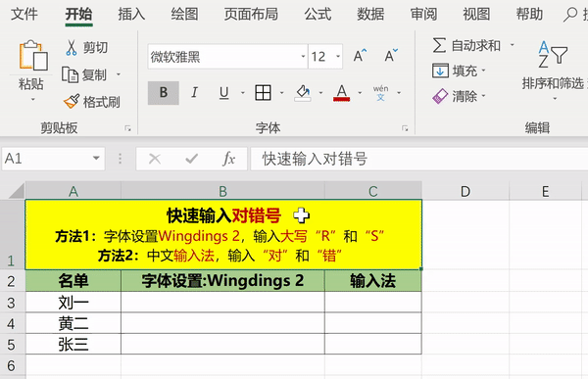The height and width of the screenshot is (379, 588).
Task: Select the 输入法 header cell
Action: pyautogui.click(x=372, y=281)
